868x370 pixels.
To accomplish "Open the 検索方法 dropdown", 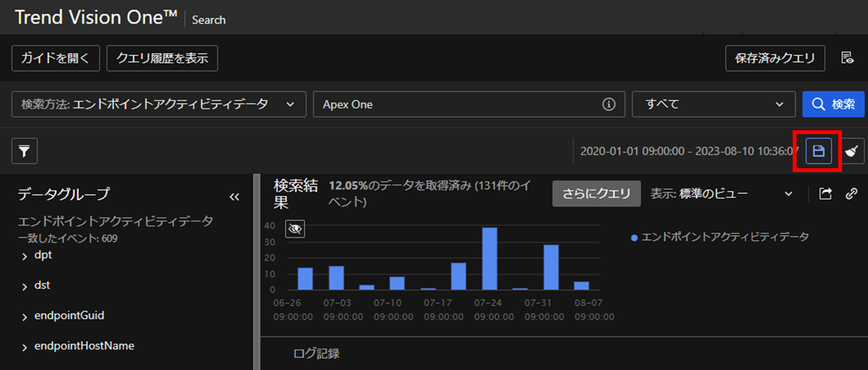I will point(159,104).
